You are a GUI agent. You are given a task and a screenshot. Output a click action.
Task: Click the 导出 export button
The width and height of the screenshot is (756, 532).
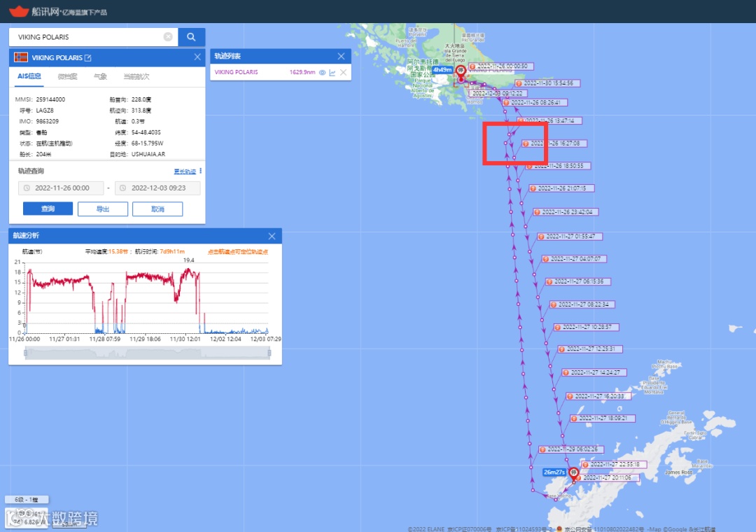[x=103, y=209]
